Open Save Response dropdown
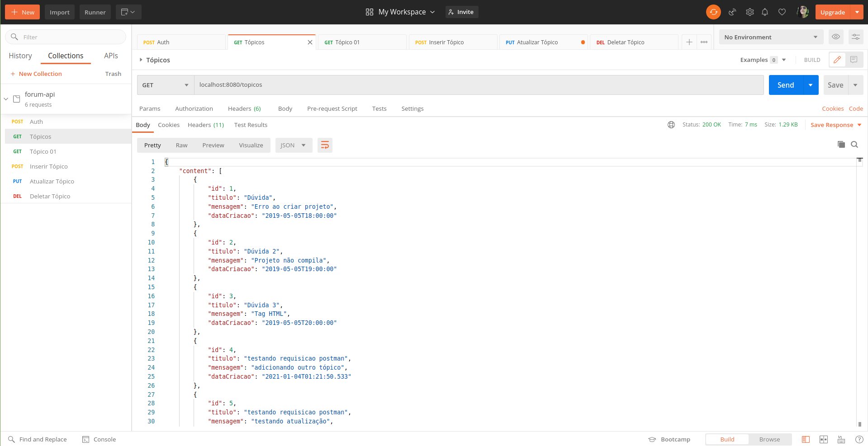This screenshot has height=446, width=868. (836, 125)
